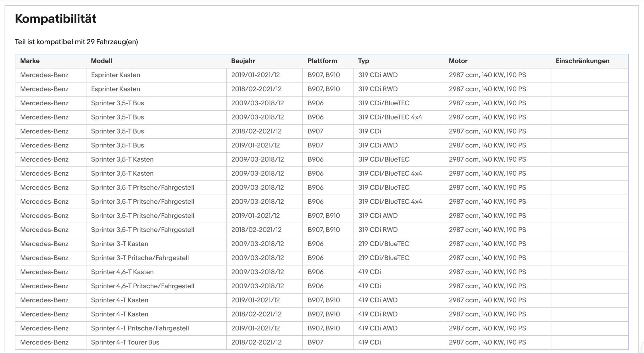The height and width of the screenshot is (353, 644).
Task: Select the 219 CDi/BlueTEC type for Sprinter 3-T Kasten
Action: [384, 244]
